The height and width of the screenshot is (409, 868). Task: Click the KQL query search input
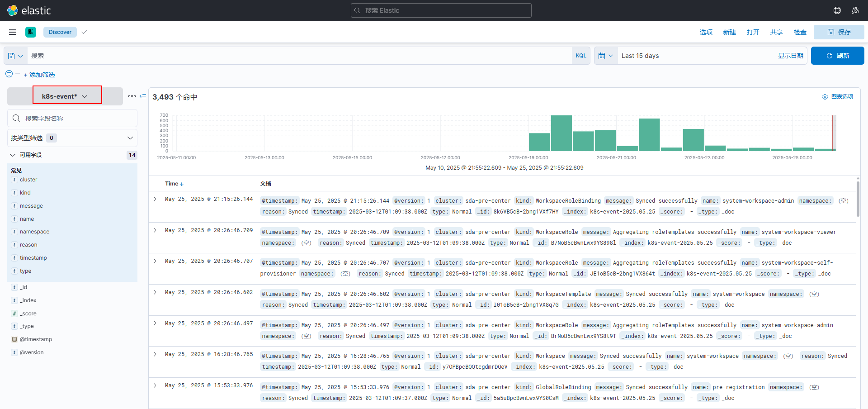coord(299,56)
